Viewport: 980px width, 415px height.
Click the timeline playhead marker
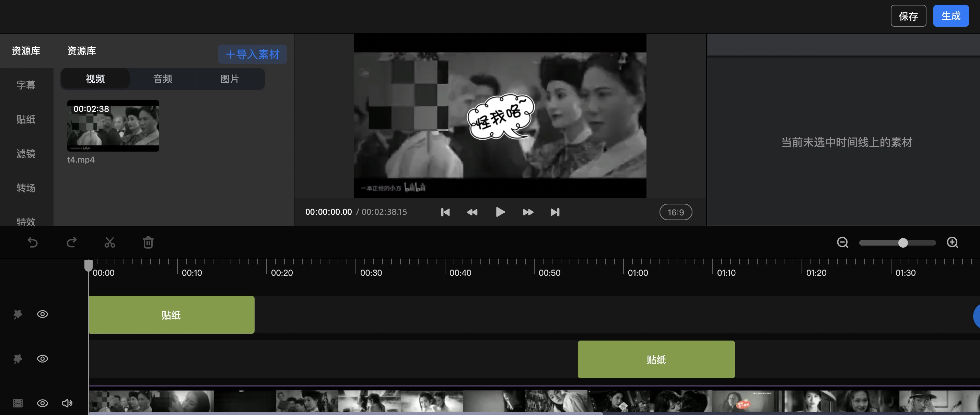88,265
